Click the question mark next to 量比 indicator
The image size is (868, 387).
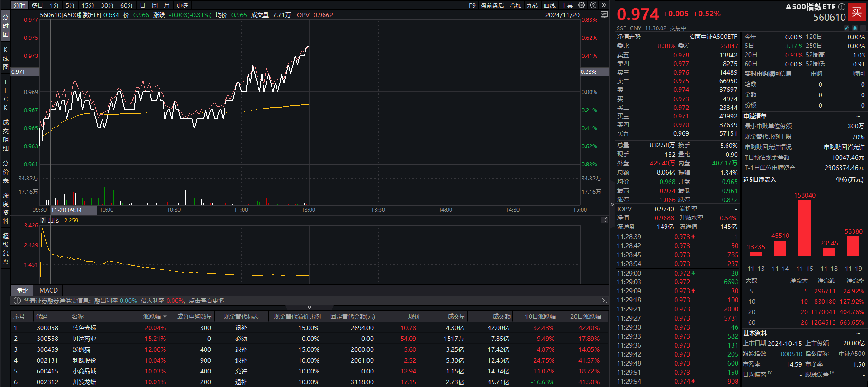pos(43,221)
